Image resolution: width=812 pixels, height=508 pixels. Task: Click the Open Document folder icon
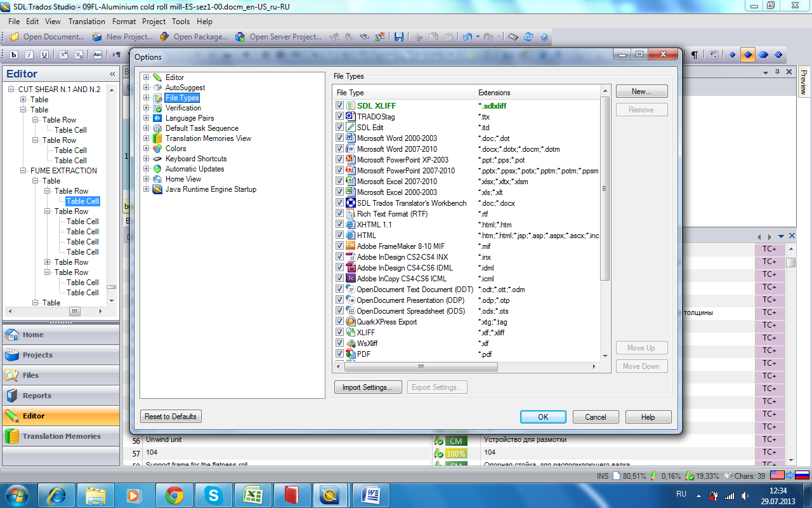coord(14,37)
